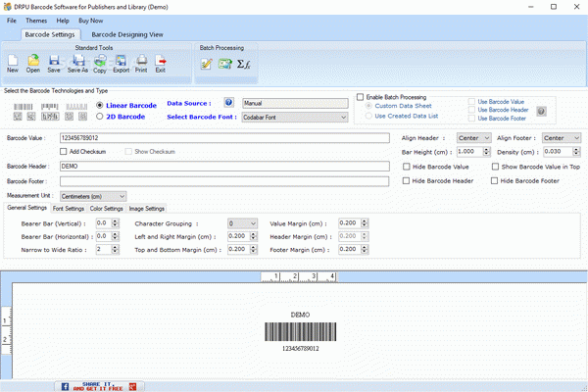Screen dimensions: 588x392
Task: Adjust the Bearer Bar (Vertical) stepper
Action: [x=116, y=223]
